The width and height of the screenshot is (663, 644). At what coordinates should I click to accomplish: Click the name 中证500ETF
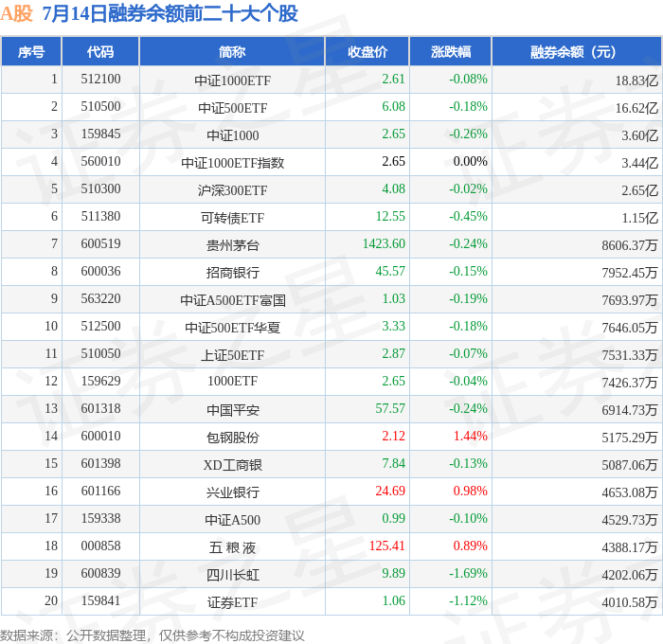[233, 108]
